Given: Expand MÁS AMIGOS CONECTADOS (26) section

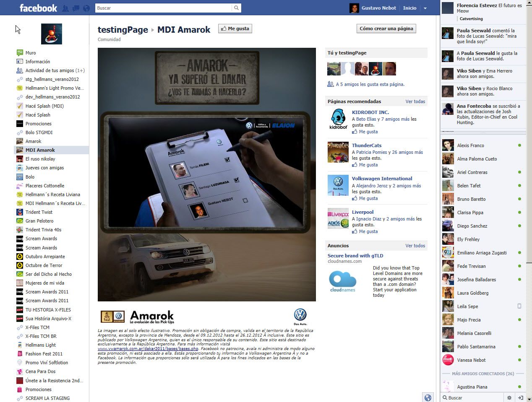Looking at the screenshot, I should (482, 373).
